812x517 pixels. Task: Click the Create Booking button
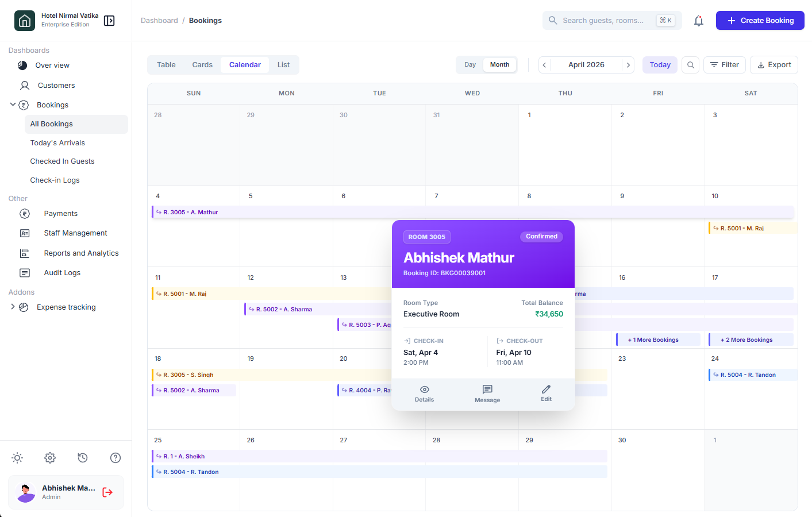[x=760, y=21]
